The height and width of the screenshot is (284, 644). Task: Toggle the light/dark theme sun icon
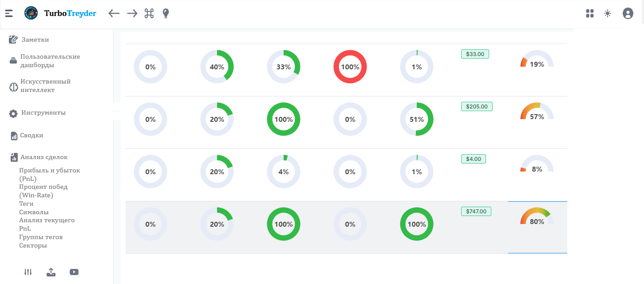(608, 13)
